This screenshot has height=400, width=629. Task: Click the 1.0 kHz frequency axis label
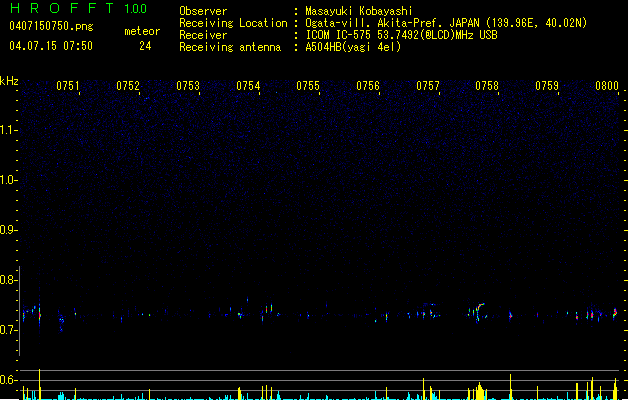pos(8,180)
